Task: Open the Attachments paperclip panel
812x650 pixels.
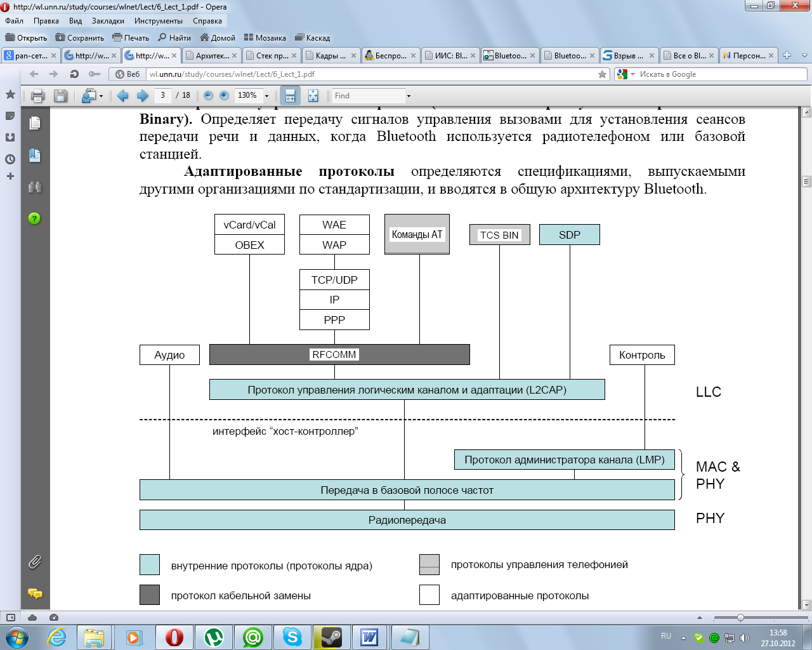Action: tap(35, 562)
